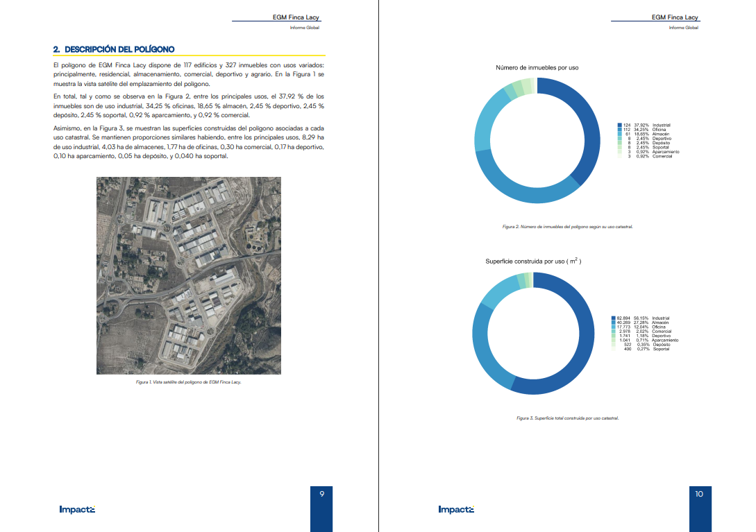Viewport: 756px width, 532px height.
Task: Click the 'Figura 1' satellite view caption
Action: tap(188, 382)
